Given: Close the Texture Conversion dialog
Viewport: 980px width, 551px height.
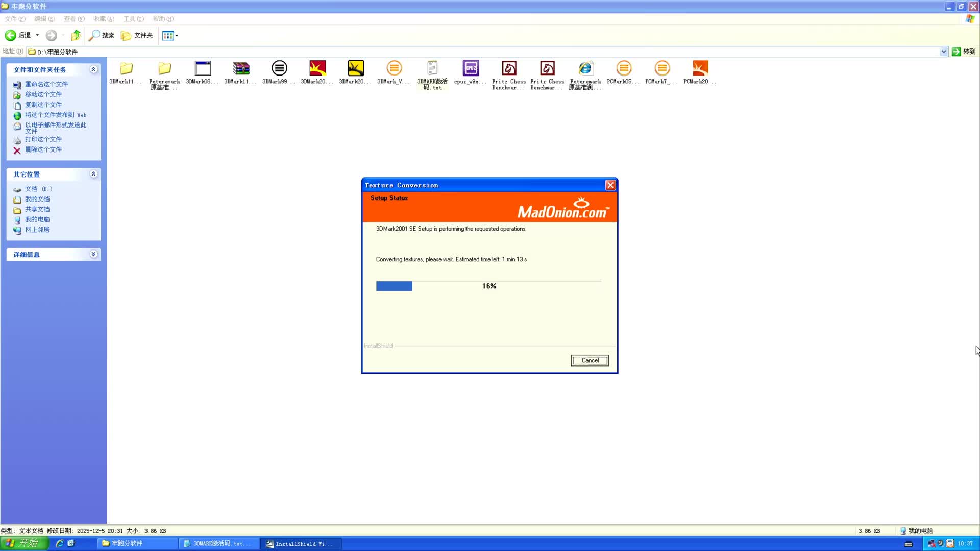Looking at the screenshot, I should click(x=610, y=185).
